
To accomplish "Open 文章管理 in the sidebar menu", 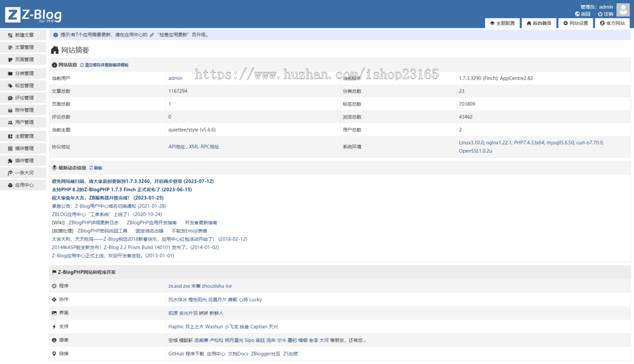I will (x=23, y=47).
